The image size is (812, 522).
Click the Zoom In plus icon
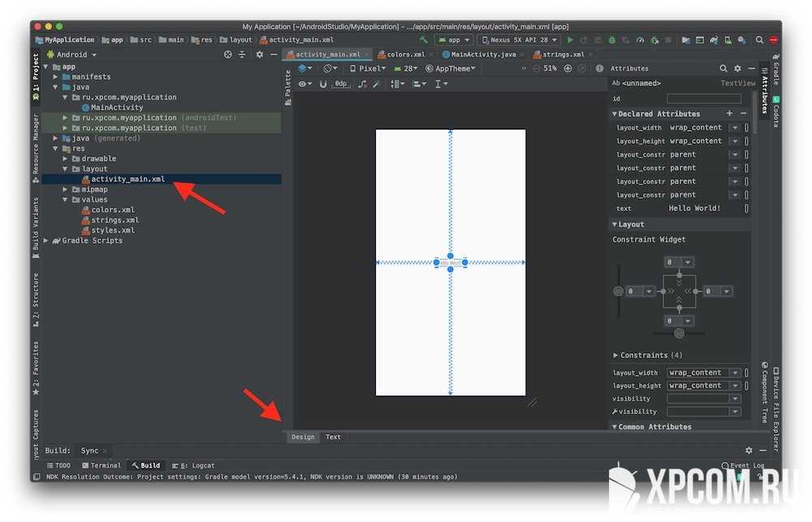pyautogui.click(x=568, y=69)
